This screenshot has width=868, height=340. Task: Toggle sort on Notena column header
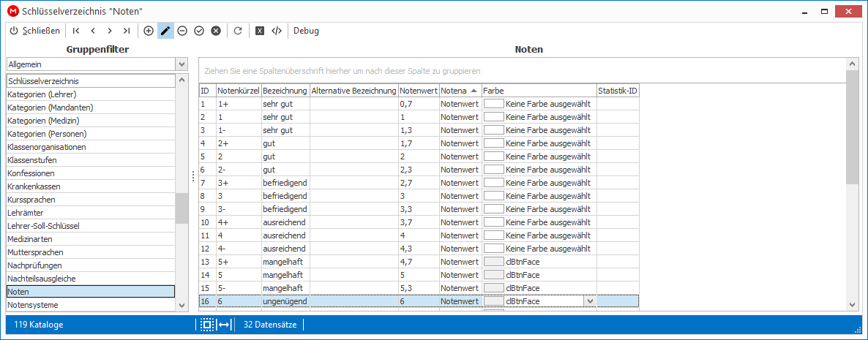tap(460, 90)
